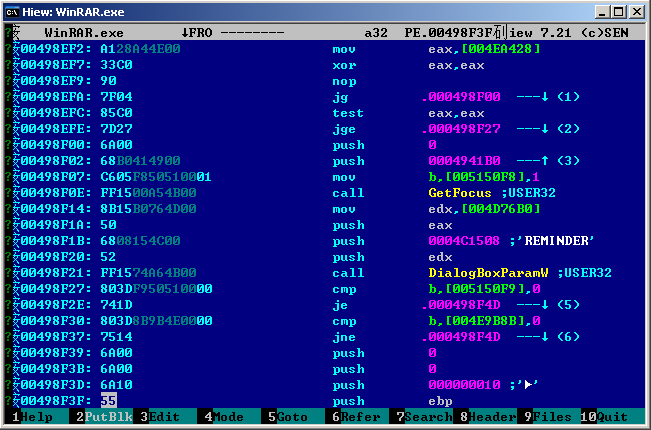Click address 00498F1A line
The height and width of the screenshot is (430, 651).
pos(56,225)
